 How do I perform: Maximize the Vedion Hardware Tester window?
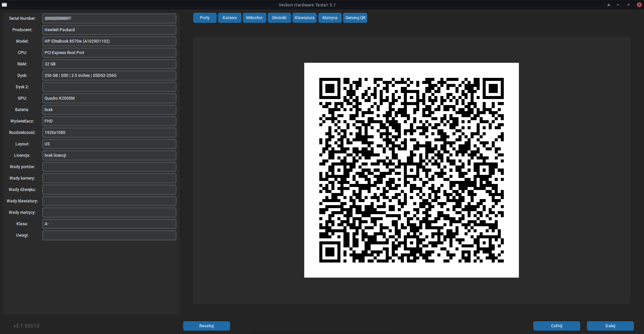click(x=629, y=5)
